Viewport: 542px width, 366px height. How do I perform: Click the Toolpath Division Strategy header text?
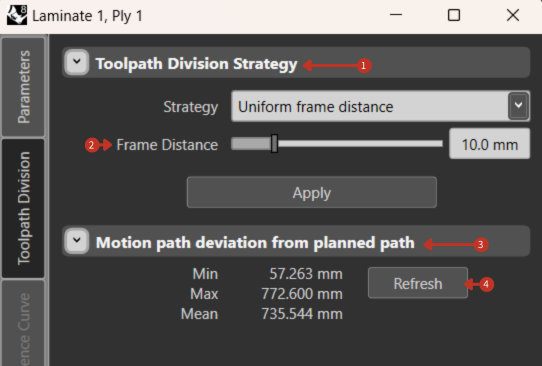click(x=196, y=64)
